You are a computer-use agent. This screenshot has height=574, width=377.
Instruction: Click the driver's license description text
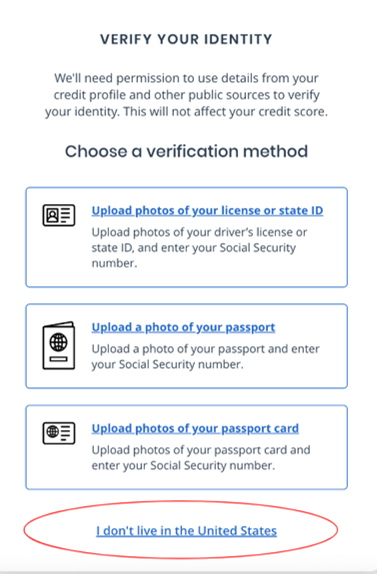click(199, 248)
